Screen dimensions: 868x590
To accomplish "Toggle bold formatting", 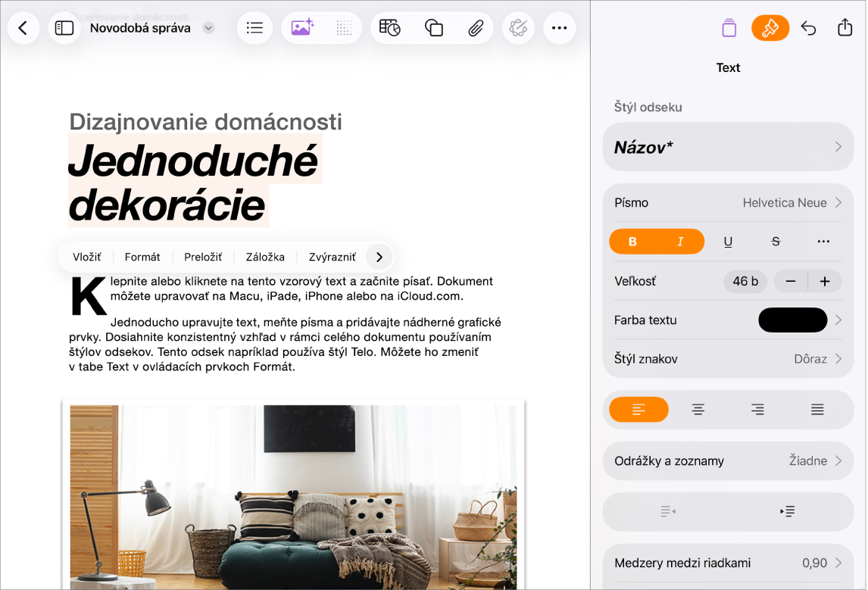I will pos(632,242).
